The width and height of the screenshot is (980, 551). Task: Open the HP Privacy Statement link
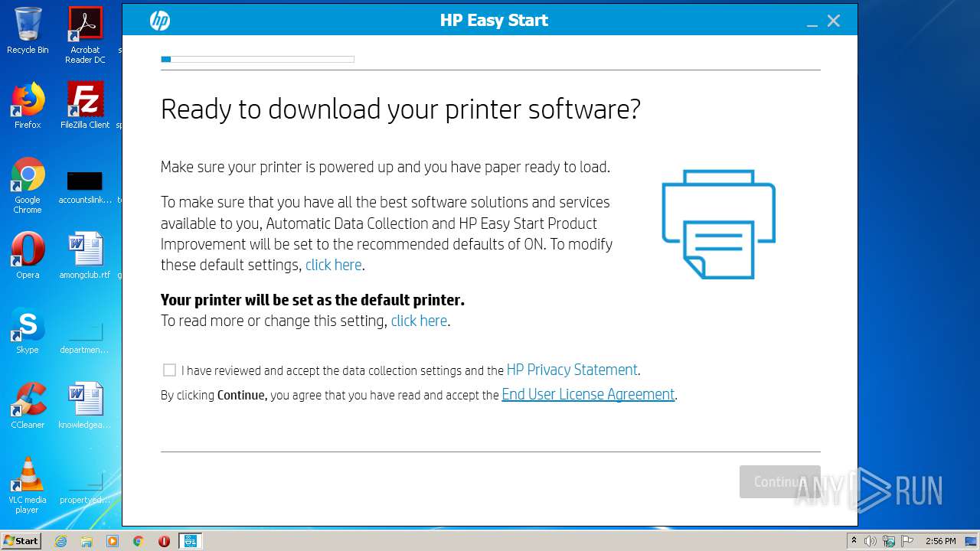pos(572,370)
